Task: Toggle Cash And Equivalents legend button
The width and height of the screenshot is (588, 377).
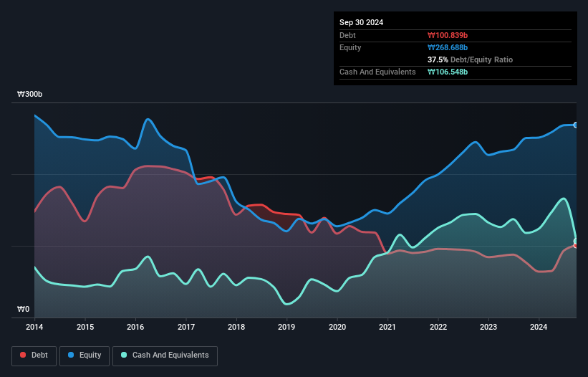Action: [165, 355]
